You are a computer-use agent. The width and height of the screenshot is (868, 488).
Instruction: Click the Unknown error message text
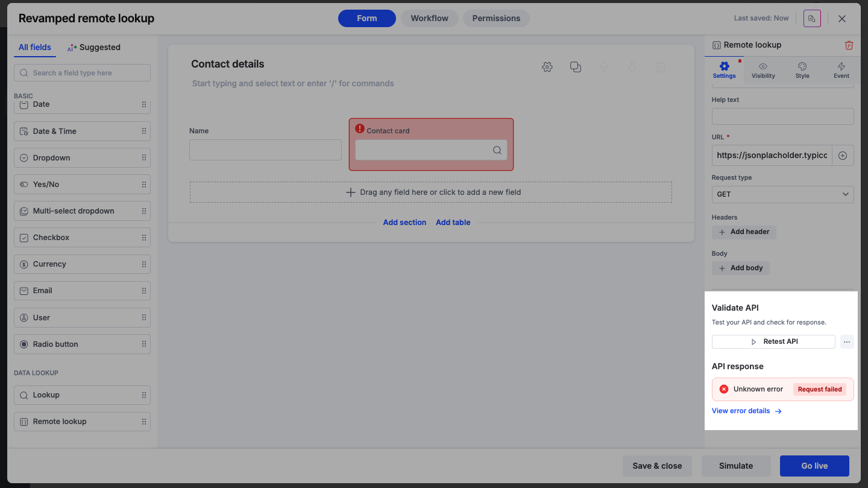758,389
